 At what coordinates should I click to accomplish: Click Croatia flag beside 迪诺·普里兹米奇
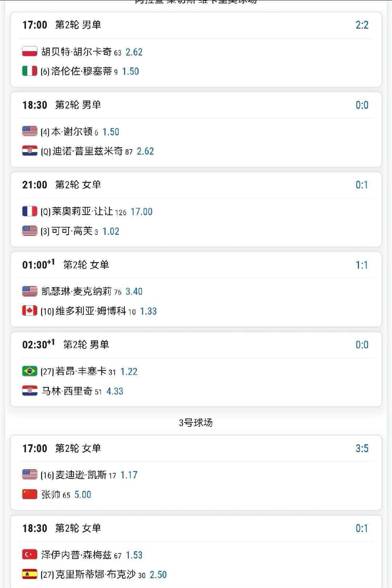tap(29, 151)
